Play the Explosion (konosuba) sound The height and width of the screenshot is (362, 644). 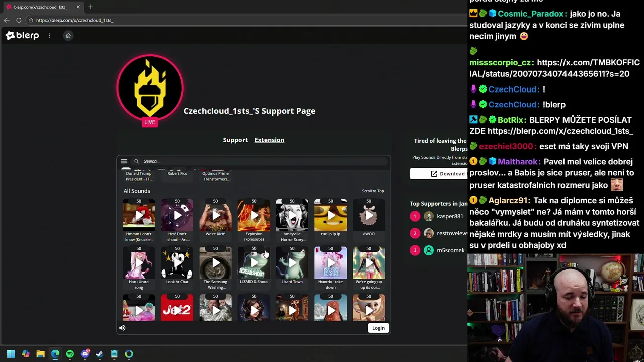(x=254, y=216)
